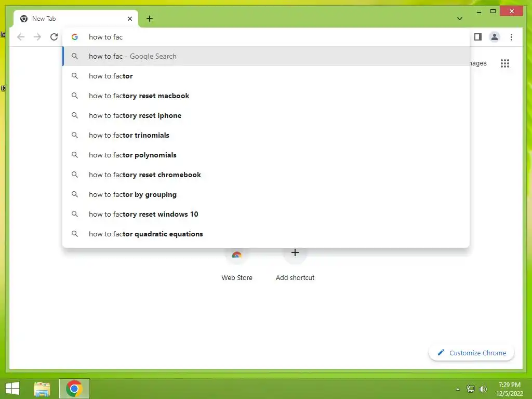Expand the tab search chevron

[459, 19]
